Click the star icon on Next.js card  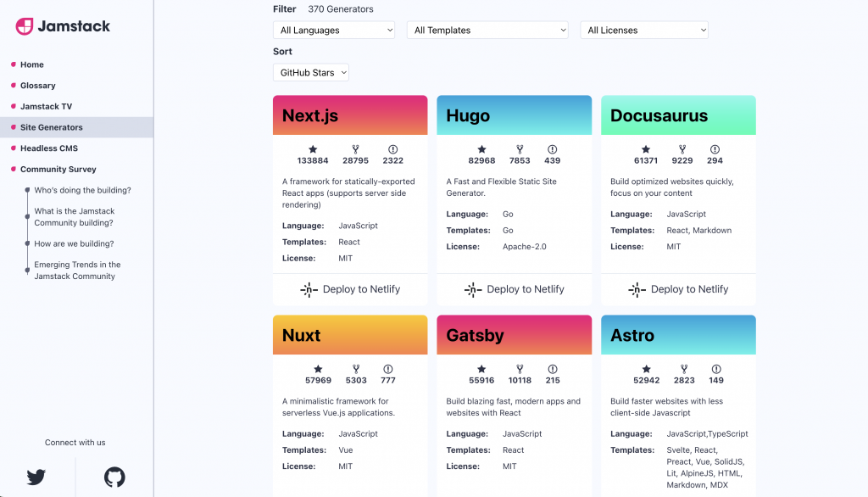tap(313, 149)
